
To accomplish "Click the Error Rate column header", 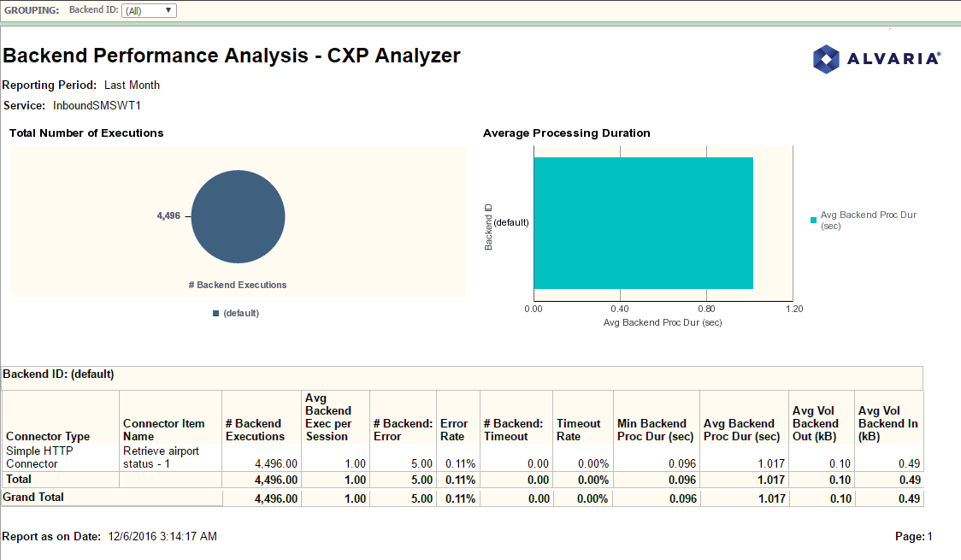I will (453, 427).
